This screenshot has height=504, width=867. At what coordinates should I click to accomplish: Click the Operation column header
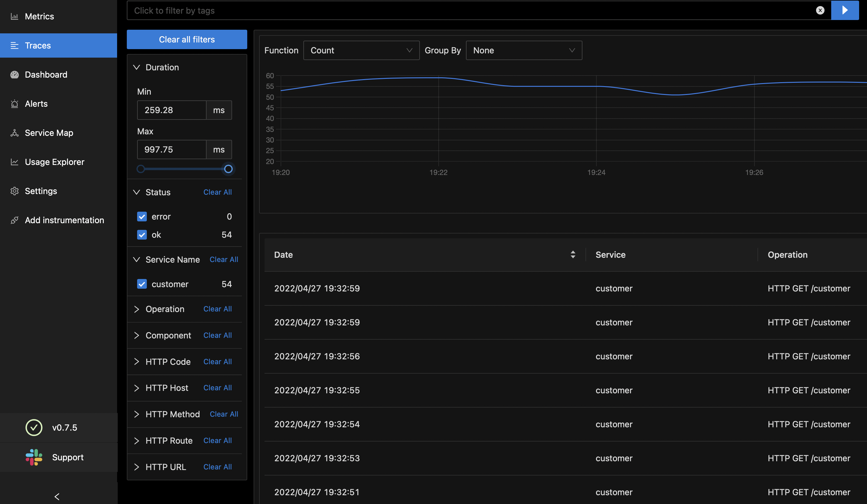pos(788,255)
